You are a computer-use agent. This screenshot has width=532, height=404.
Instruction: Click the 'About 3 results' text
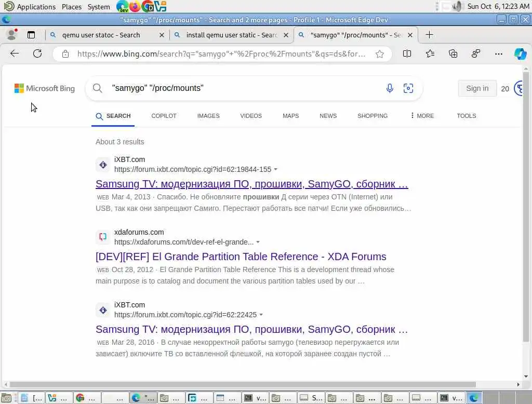pyautogui.click(x=120, y=142)
